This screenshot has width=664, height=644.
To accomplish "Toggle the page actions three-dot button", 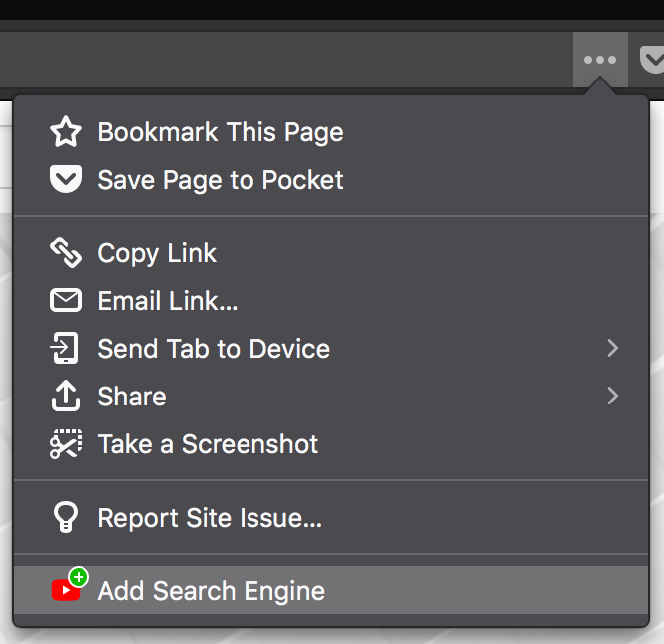I will pos(600,60).
